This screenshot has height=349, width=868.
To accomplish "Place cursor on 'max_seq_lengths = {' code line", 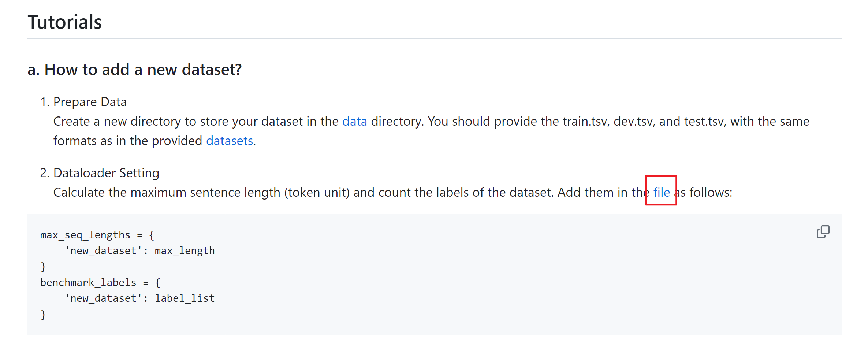I will [97, 235].
